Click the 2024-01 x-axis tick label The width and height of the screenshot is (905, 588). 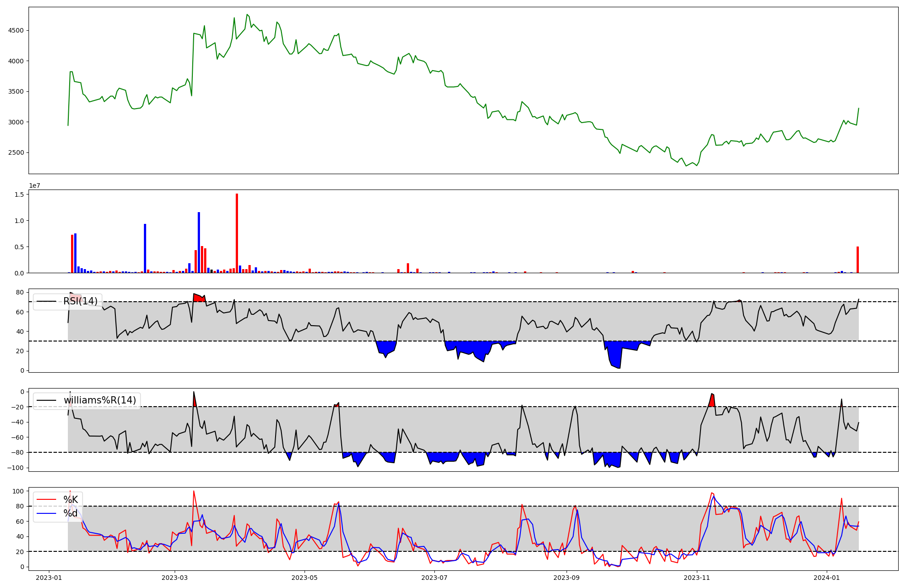click(x=827, y=578)
